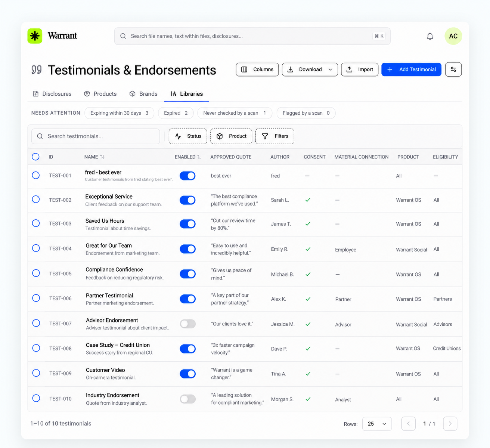Click the TEST-005 ID cell
This screenshot has width=490, height=448.
[x=61, y=274]
